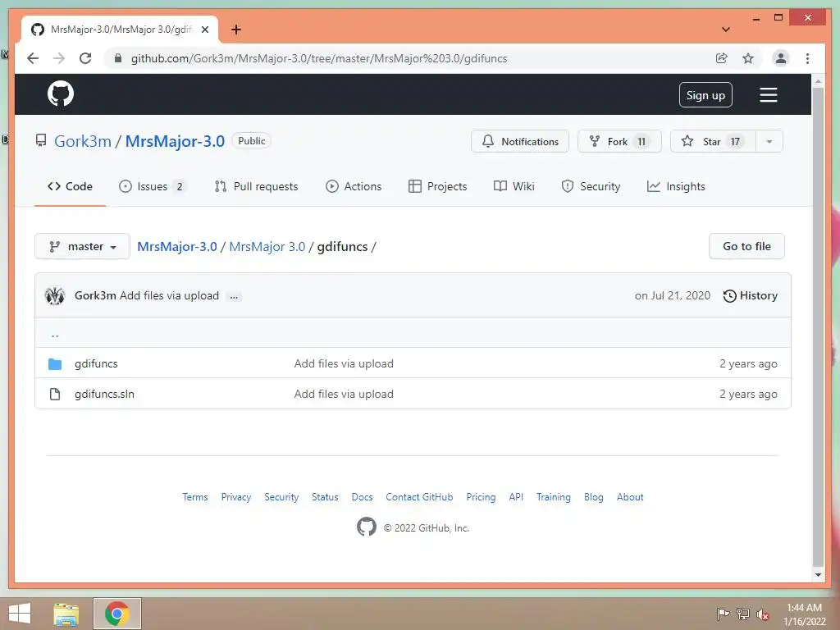This screenshot has height=630, width=840.
Task: Open Windows Start menu
Action: [20, 614]
